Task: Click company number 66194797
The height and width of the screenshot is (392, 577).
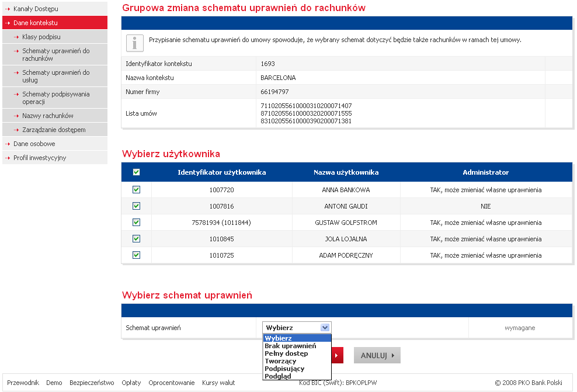Action: tap(274, 92)
